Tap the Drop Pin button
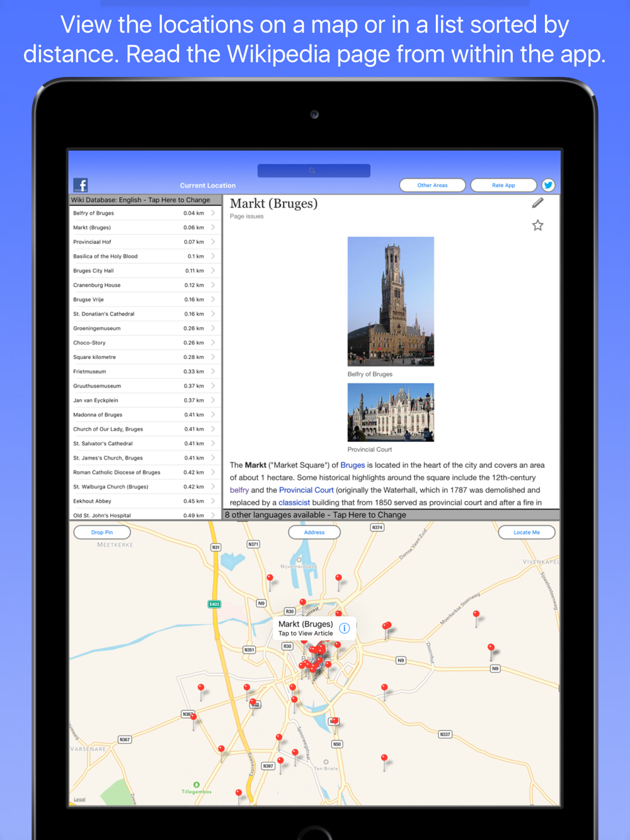Image resolution: width=630 pixels, height=840 pixels. click(x=102, y=533)
